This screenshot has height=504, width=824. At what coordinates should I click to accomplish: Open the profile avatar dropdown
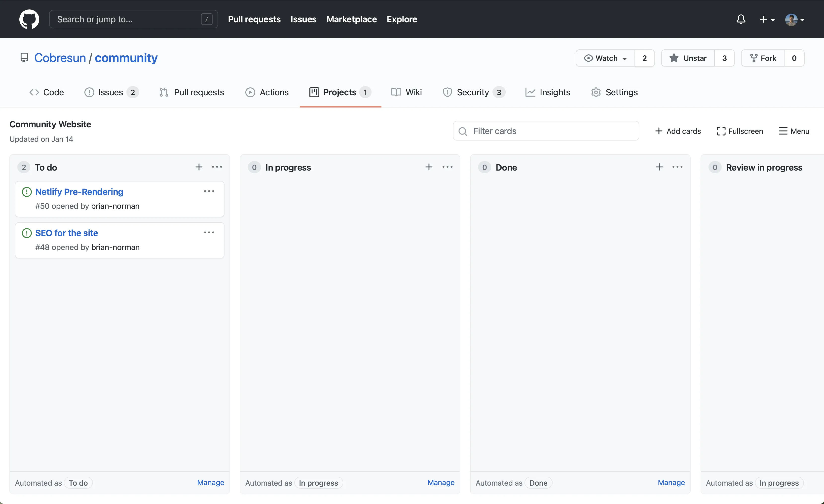click(x=795, y=19)
